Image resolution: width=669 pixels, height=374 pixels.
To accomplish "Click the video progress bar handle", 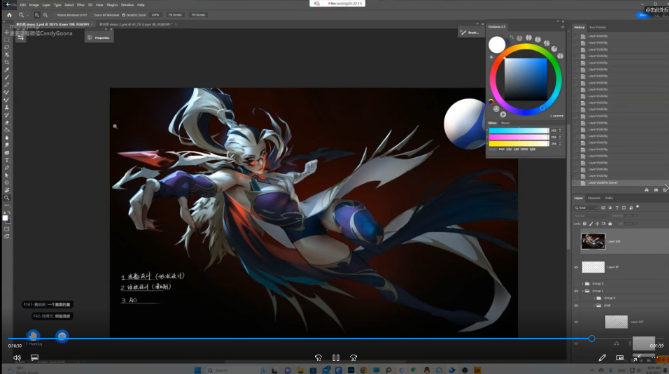I will [x=591, y=339].
